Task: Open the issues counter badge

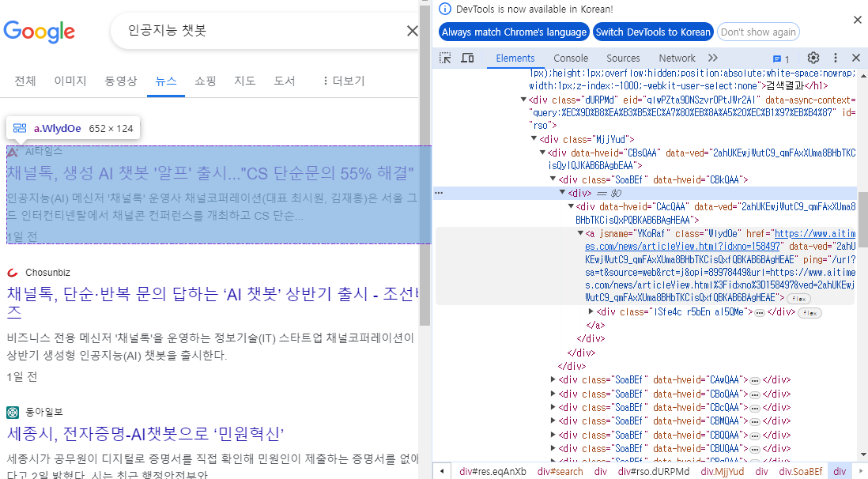Action: click(x=781, y=58)
